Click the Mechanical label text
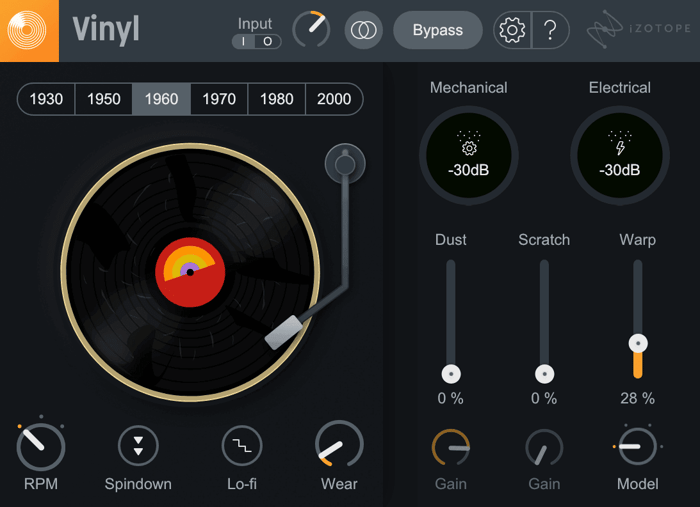This screenshot has height=507, width=700. point(468,87)
